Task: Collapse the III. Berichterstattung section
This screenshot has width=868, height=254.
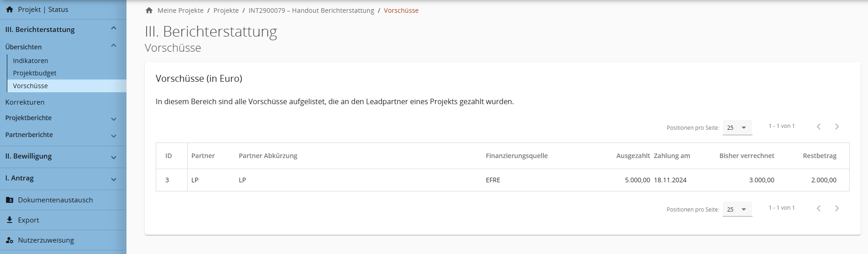Action: coord(114,28)
